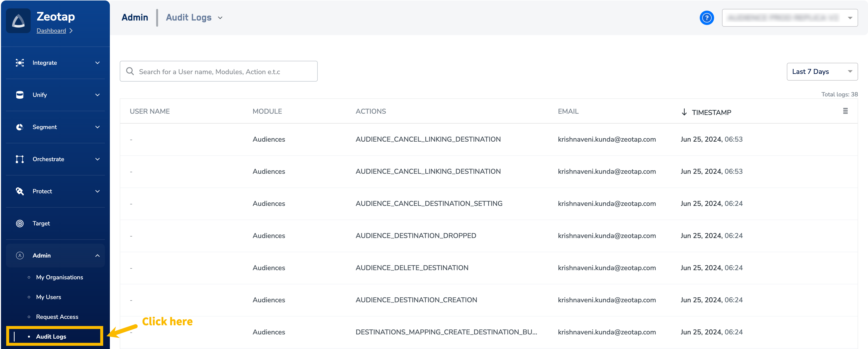Sort by the USER NAME column
The width and height of the screenshot is (868, 349).
click(150, 111)
